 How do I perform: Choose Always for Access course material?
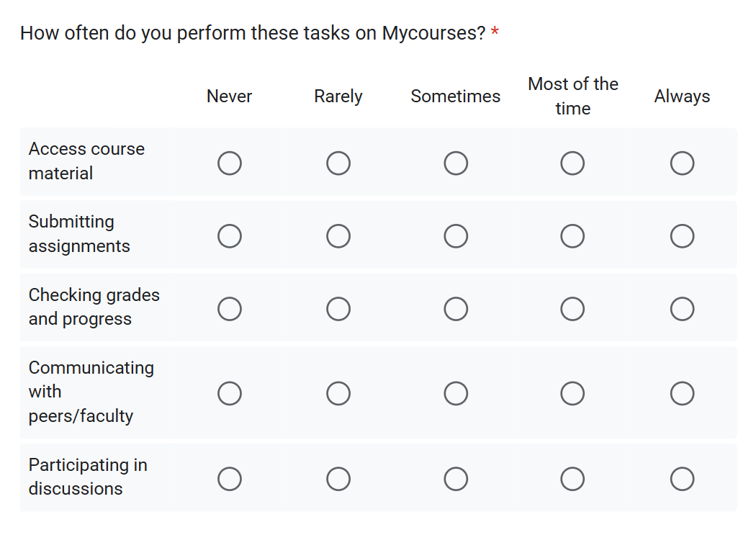pyautogui.click(x=682, y=163)
